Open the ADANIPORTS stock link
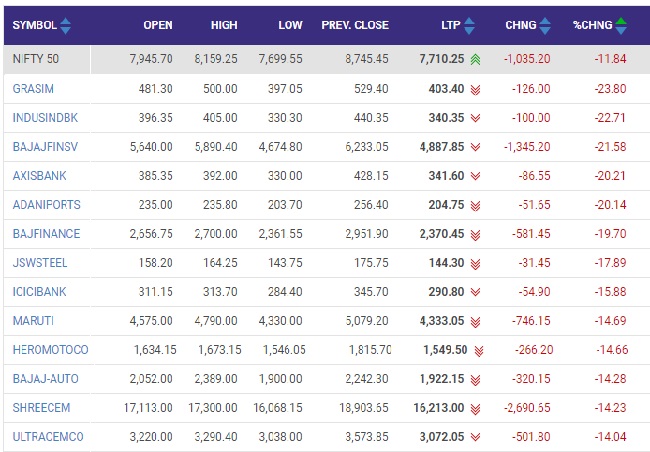Viewport: 650px width, 452px height. tap(46, 205)
